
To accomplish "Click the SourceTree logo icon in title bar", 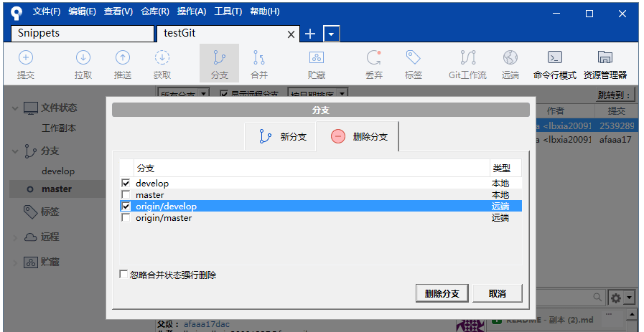I will [16, 13].
